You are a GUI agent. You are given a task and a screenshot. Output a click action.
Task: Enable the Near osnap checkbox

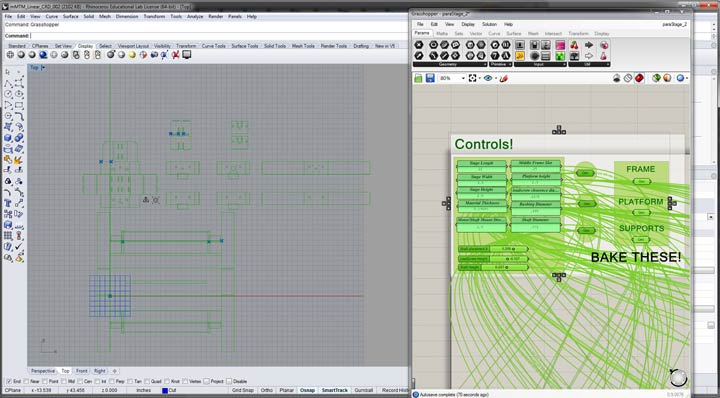[26, 381]
